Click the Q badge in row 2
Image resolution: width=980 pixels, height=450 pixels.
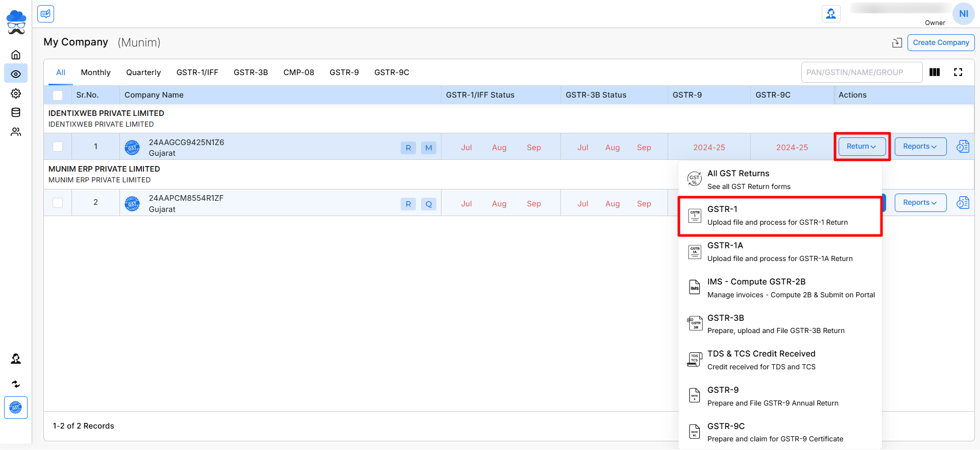click(x=429, y=204)
